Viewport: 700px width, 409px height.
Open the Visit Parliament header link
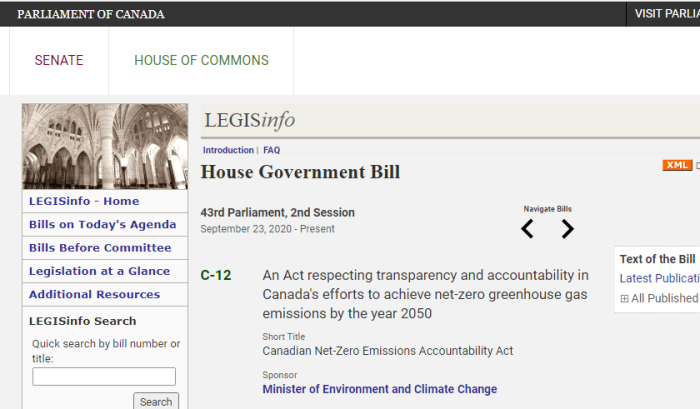point(667,14)
